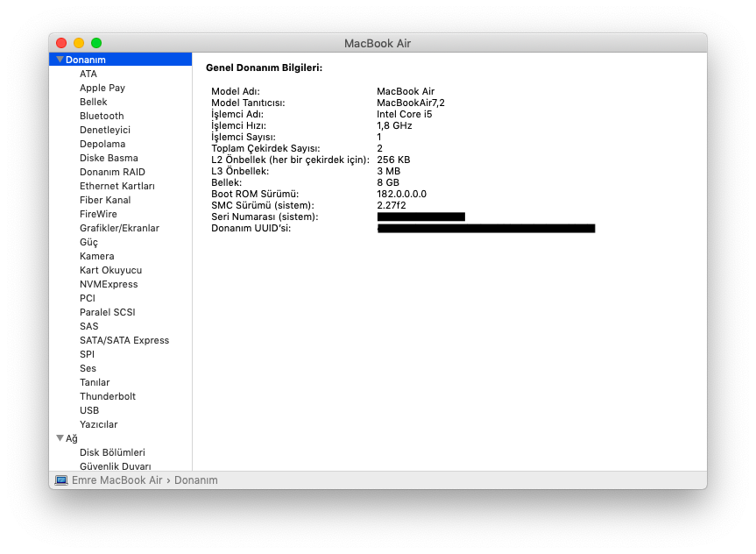Open Depolama section

coord(102,144)
